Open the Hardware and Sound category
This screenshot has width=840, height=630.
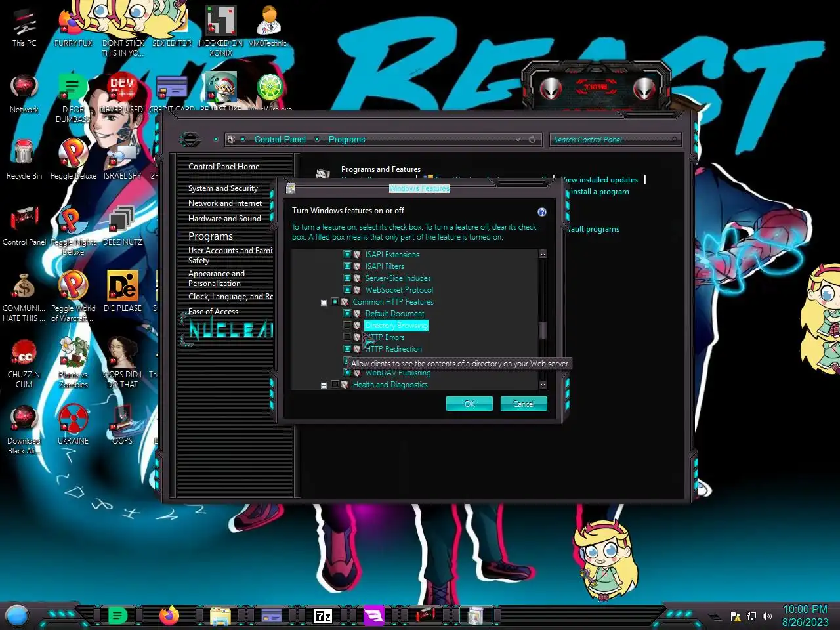(224, 219)
